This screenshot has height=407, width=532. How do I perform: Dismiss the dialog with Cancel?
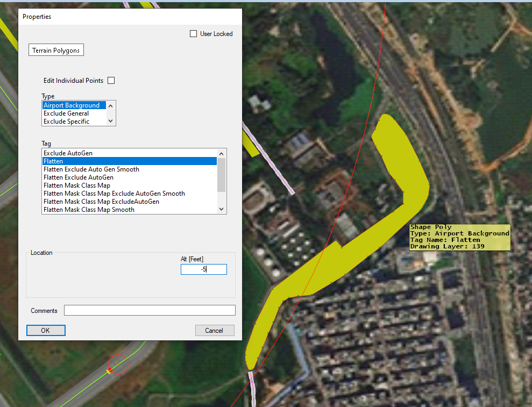point(215,330)
